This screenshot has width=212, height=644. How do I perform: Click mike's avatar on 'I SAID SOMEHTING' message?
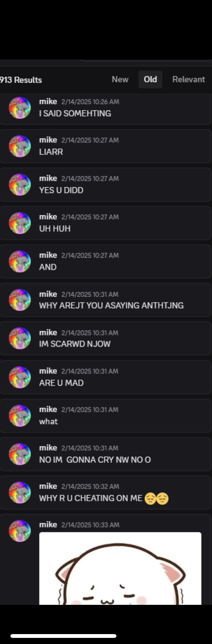(20, 108)
